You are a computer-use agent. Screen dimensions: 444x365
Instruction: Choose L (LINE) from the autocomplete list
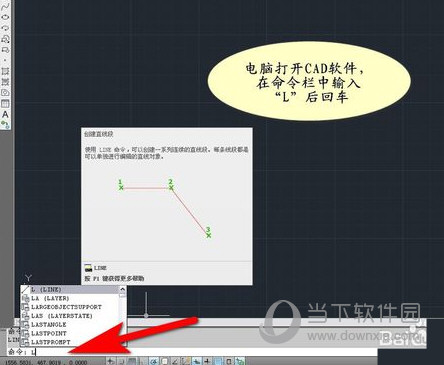(70, 289)
